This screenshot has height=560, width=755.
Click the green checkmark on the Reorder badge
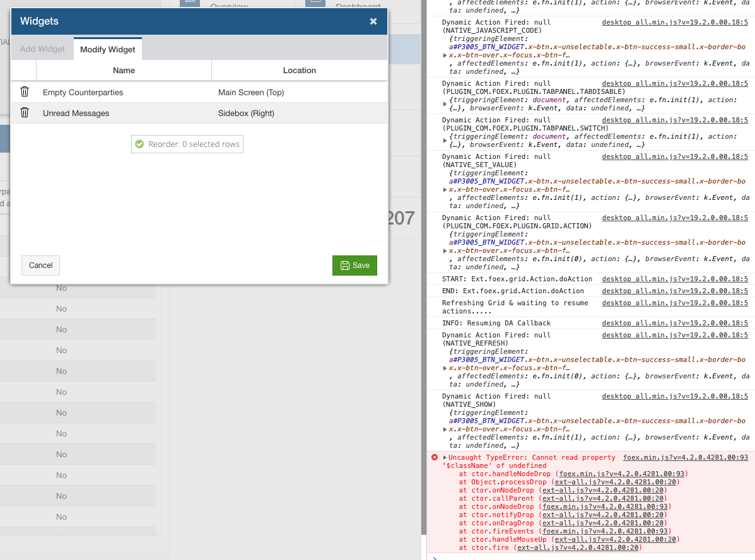[139, 144]
